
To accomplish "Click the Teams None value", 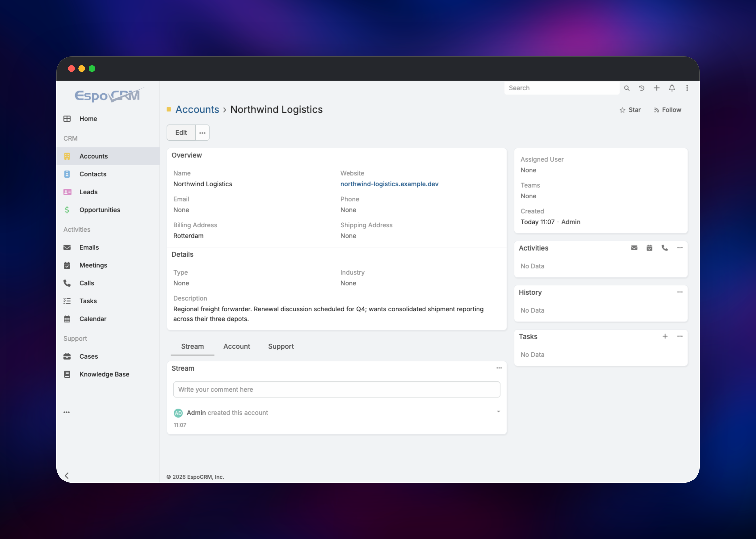I will [528, 196].
